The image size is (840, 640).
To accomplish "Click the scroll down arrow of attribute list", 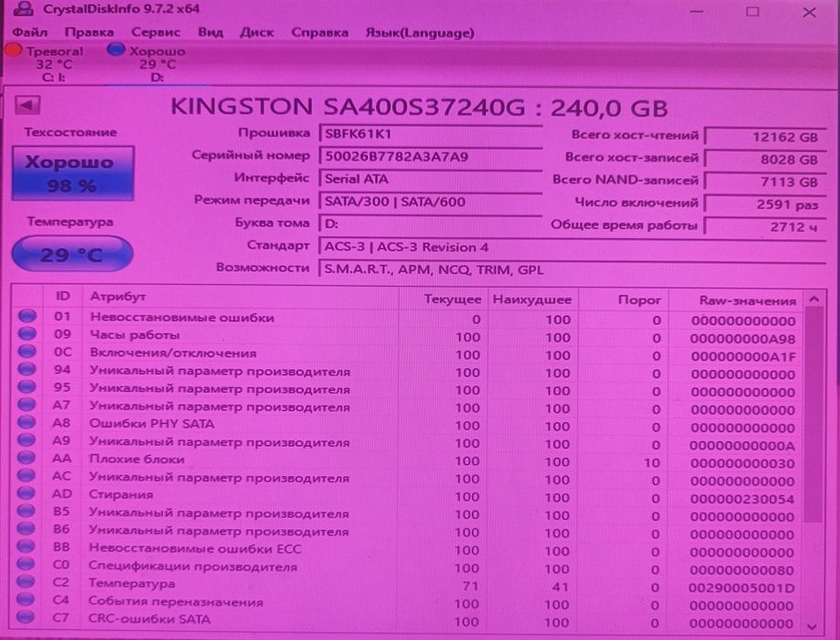I will tap(813, 625).
